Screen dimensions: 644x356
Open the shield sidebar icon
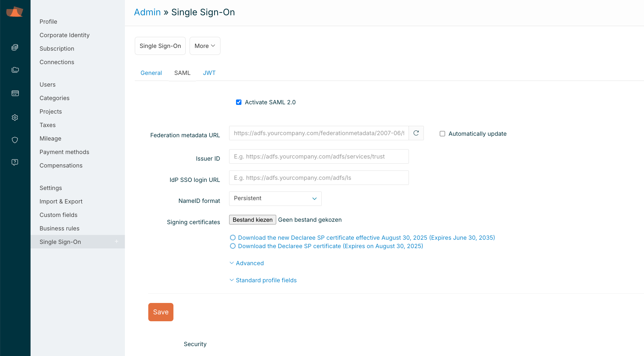coord(15,140)
